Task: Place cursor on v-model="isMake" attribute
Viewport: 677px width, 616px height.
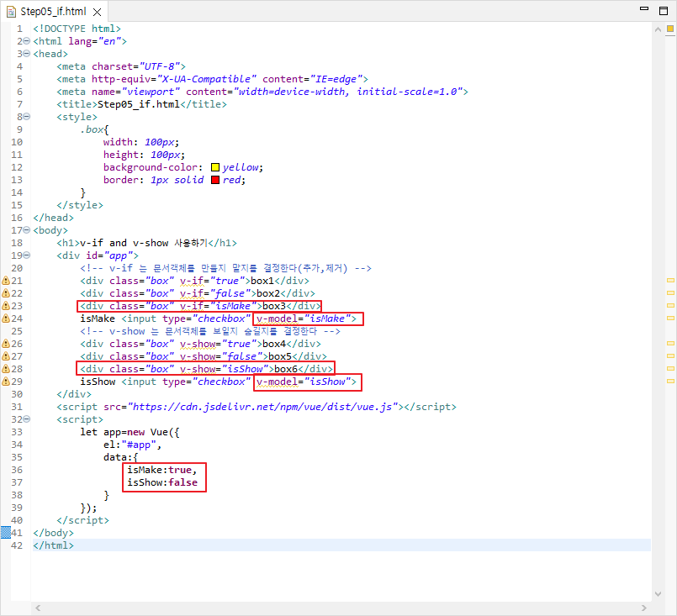Action: tap(303, 319)
